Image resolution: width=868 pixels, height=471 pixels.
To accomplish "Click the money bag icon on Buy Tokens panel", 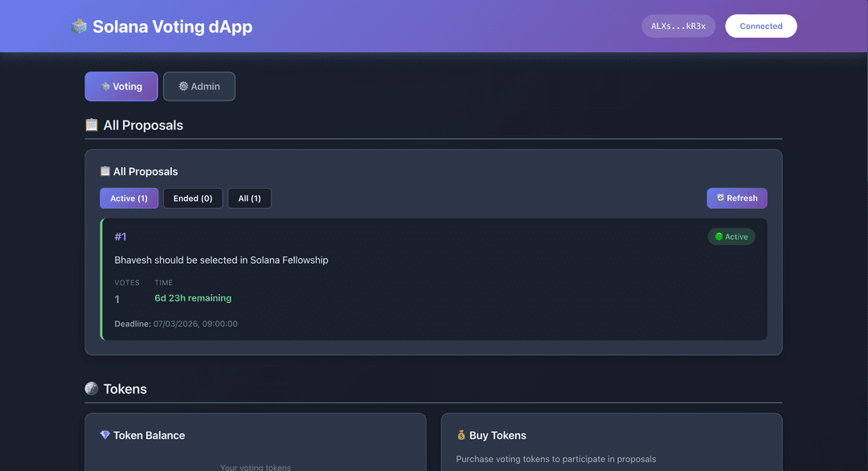I will (x=461, y=435).
